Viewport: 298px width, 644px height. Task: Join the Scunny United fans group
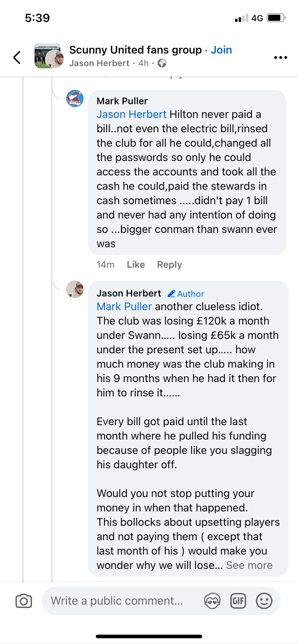(x=221, y=50)
